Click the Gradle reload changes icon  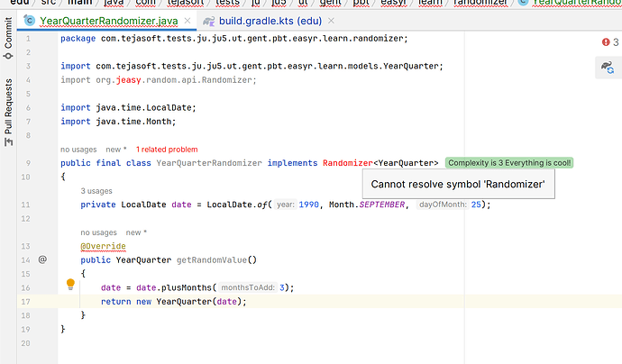tap(608, 68)
